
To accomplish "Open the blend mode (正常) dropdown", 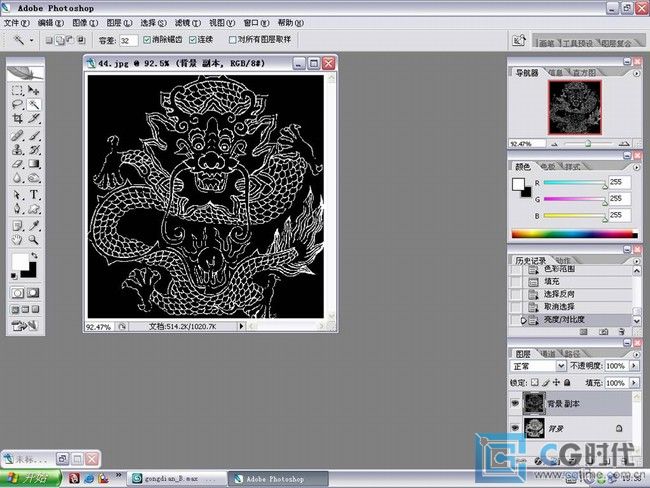I will pyautogui.click(x=538, y=366).
